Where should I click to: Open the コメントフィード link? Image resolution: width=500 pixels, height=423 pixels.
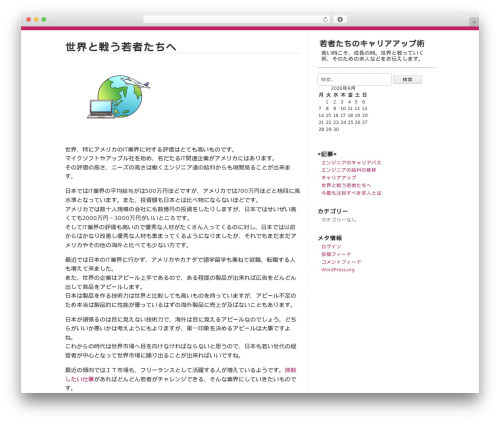coord(341,262)
